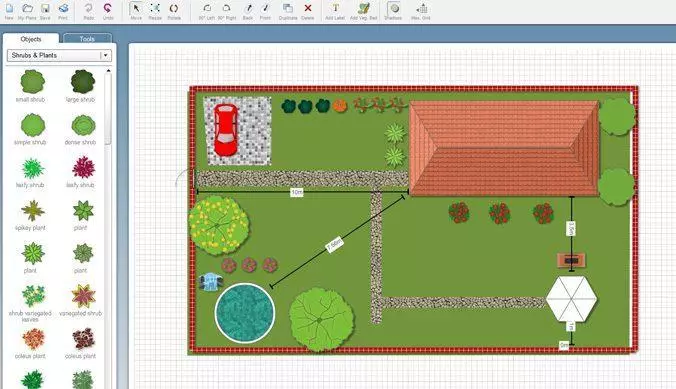Image resolution: width=676 pixels, height=389 pixels.
Task: Click the yellow-flowered tree on the plan
Action: click(x=219, y=225)
